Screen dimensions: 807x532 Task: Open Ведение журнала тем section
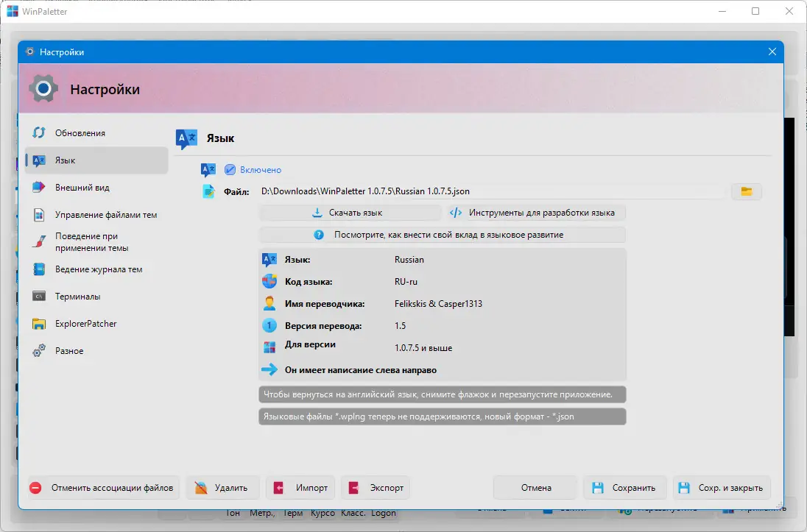96,269
